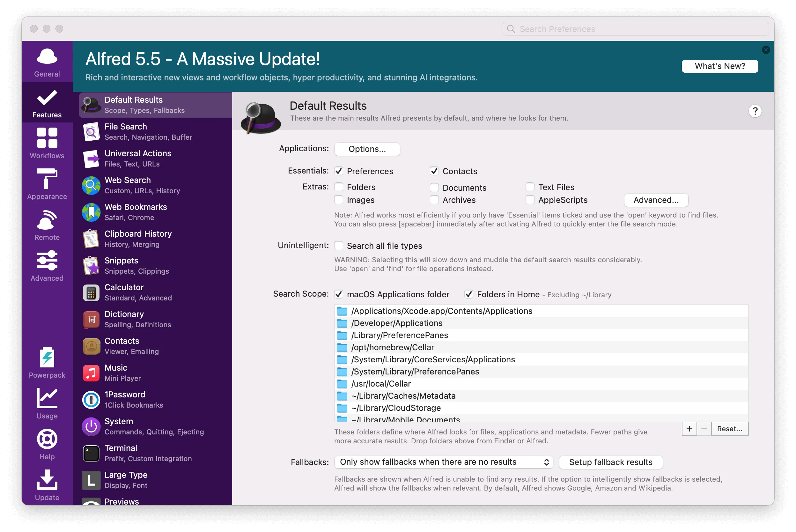This screenshot has width=796, height=532.
Task: Open the General preferences tab
Action: (47, 62)
